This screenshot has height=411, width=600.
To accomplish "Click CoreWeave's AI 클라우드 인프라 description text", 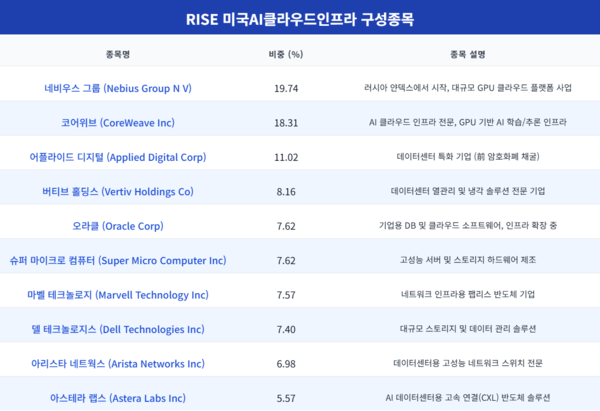I will pyautogui.click(x=468, y=122).
